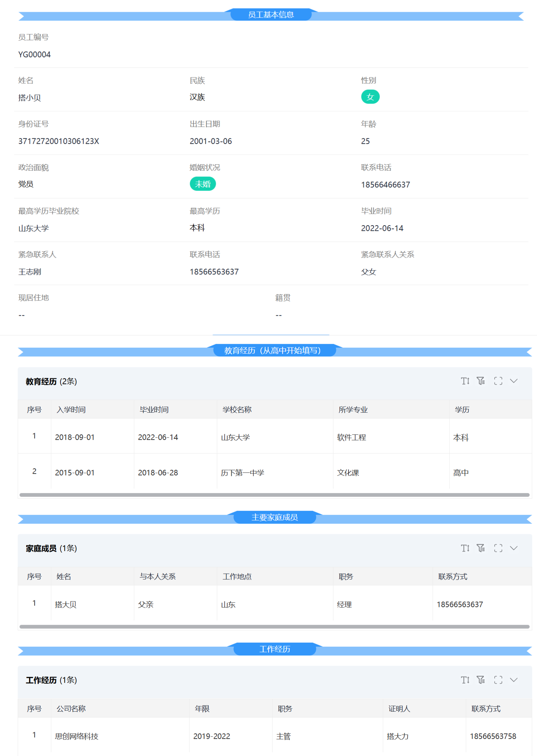Click the 未婚 marital status tag

coord(203,184)
